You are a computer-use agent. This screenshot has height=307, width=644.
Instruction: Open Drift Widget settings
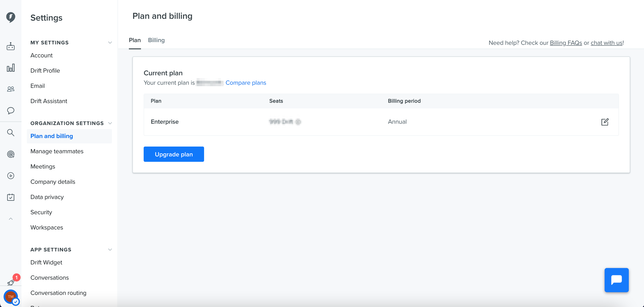coord(46,262)
